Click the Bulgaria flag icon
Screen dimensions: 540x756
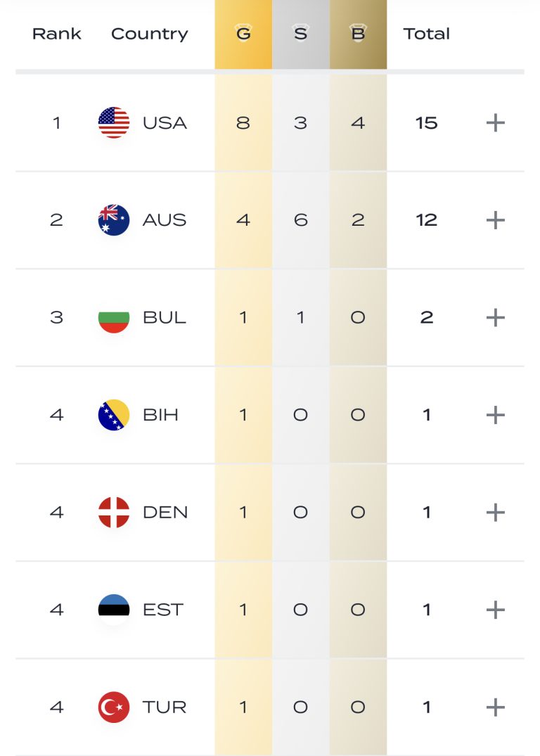click(114, 317)
